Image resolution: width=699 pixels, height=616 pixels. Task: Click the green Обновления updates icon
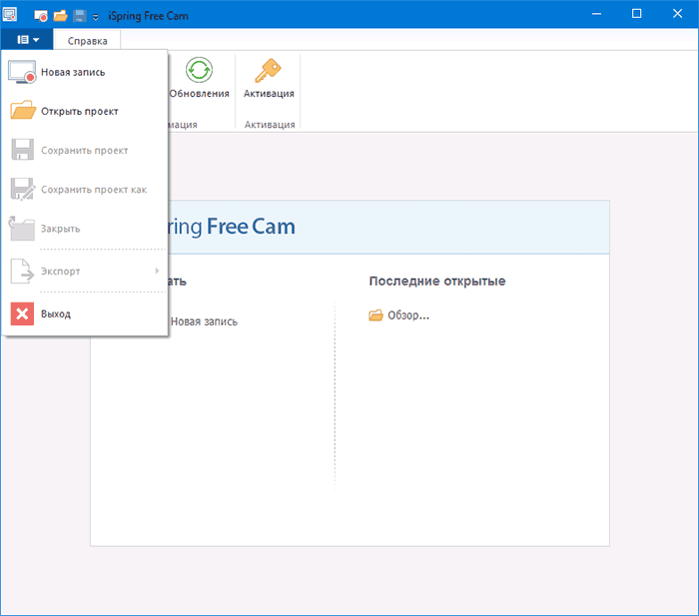[199, 70]
